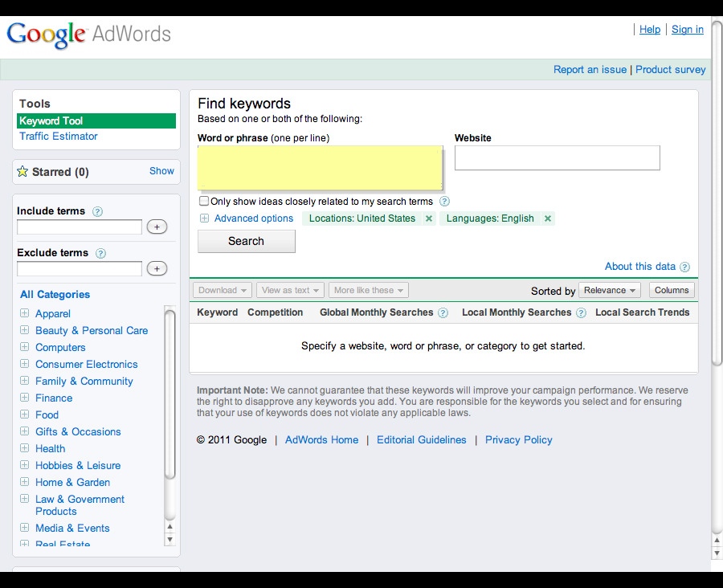Click Report an issue link

click(590, 70)
